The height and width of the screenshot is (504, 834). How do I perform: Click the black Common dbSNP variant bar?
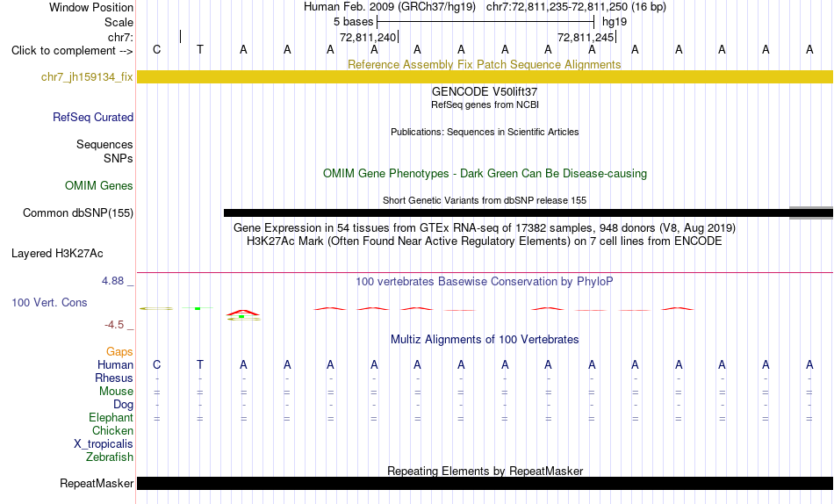507,212
